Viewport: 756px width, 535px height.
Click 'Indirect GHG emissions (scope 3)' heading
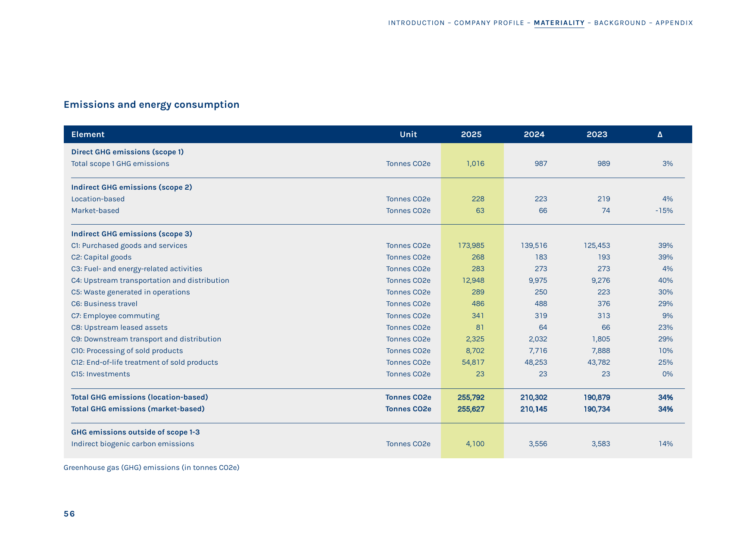click(131, 234)
